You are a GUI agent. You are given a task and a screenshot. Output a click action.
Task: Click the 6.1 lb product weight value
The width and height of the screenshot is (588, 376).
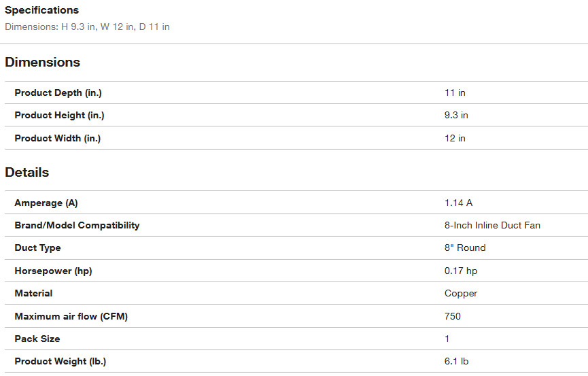pyautogui.click(x=456, y=361)
